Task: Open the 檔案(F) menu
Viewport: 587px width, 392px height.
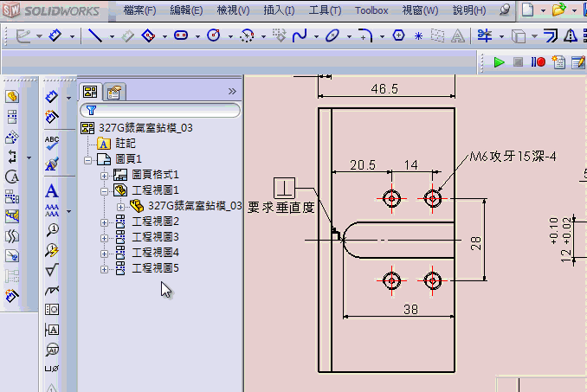Action: coord(139,10)
